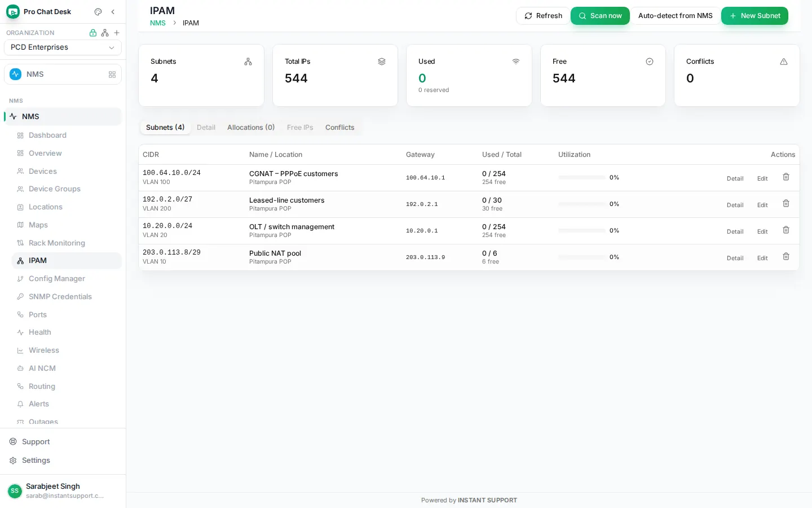Image resolution: width=812 pixels, height=508 pixels.
Task: Click the Pro Chat Desk logo
Action: [13, 12]
